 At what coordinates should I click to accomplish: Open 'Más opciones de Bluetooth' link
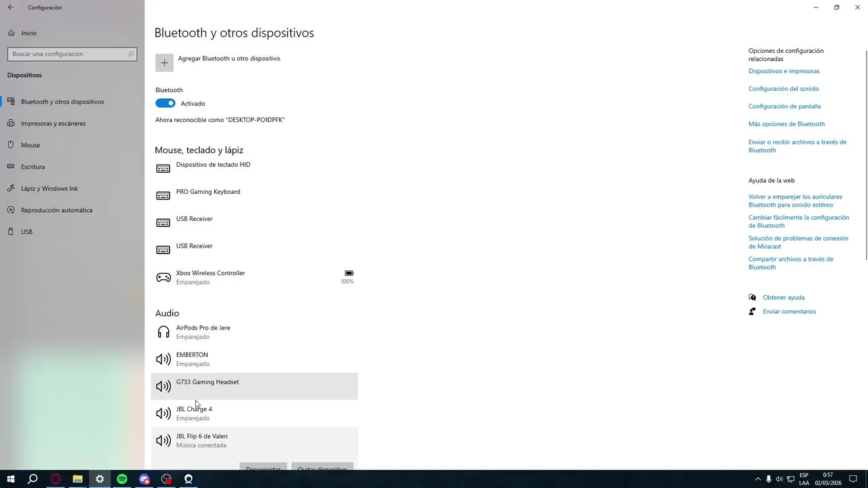pyautogui.click(x=787, y=124)
